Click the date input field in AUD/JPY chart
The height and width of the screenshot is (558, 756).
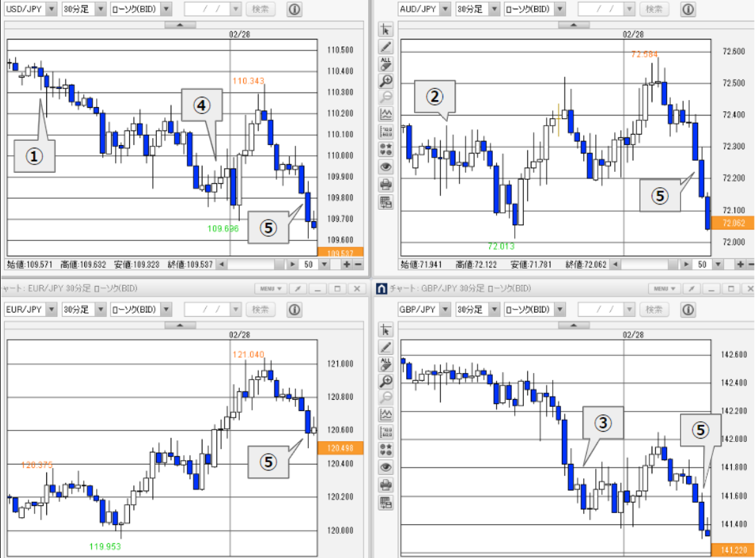point(606,9)
